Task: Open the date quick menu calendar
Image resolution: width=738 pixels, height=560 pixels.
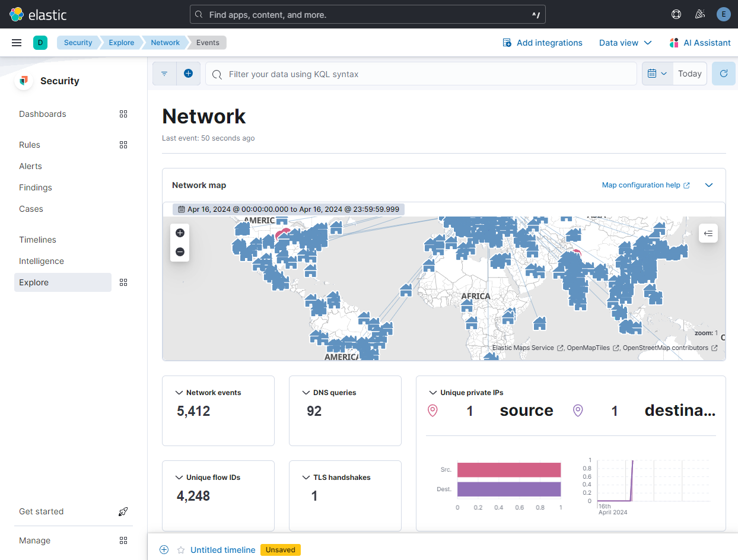Action: pyautogui.click(x=657, y=74)
